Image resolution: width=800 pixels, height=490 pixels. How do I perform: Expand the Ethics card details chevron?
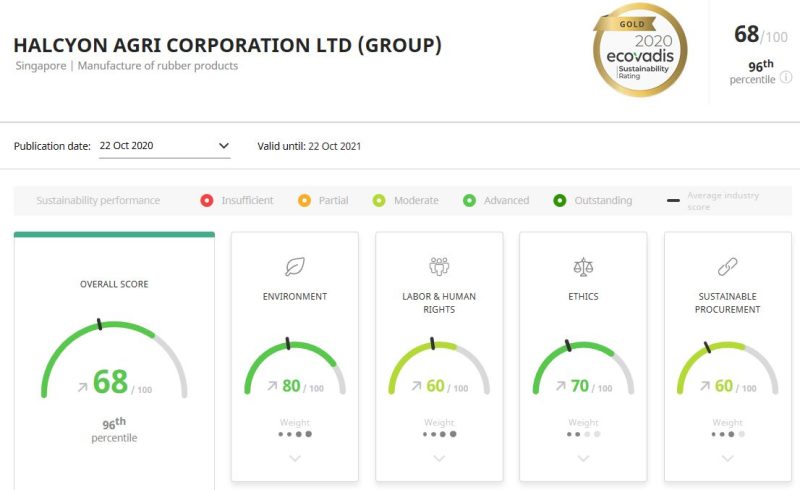click(583, 458)
